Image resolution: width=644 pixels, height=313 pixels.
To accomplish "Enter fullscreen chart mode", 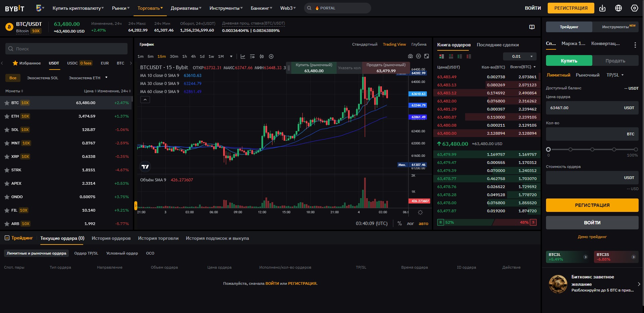I will coord(427,56).
